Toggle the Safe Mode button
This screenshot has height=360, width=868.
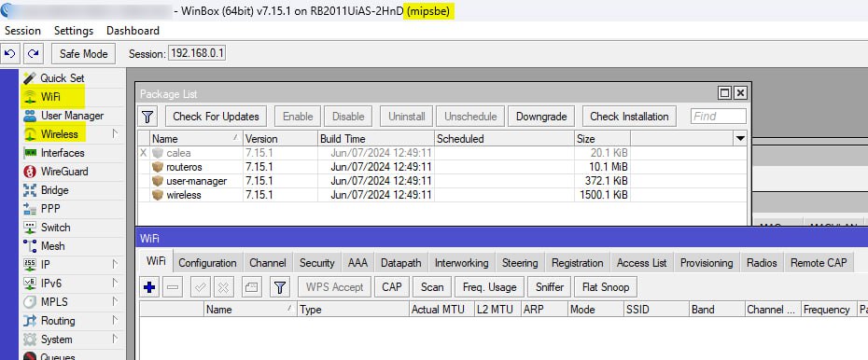tap(84, 54)
